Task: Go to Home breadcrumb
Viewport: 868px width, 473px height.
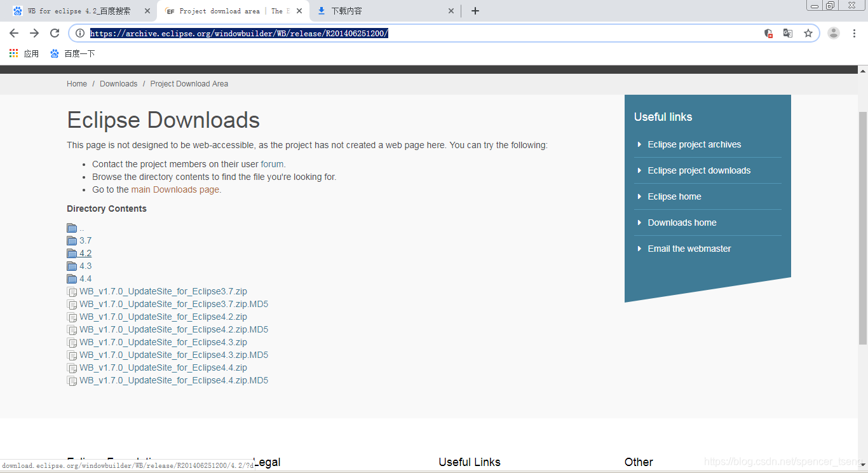Action: (77, 84)
